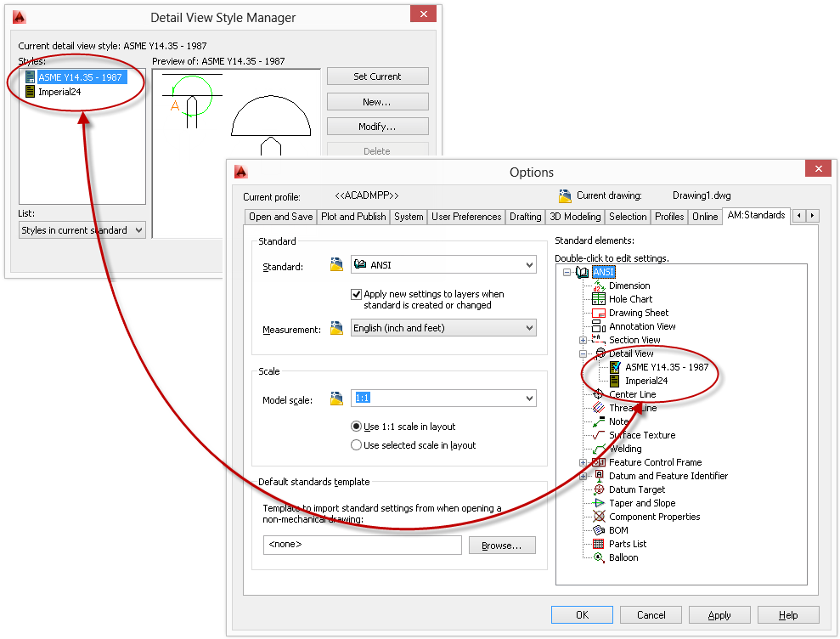Open the Model scale 1:1 dropdown
This screenshot has height=639, width=840.
coord(443,398)
